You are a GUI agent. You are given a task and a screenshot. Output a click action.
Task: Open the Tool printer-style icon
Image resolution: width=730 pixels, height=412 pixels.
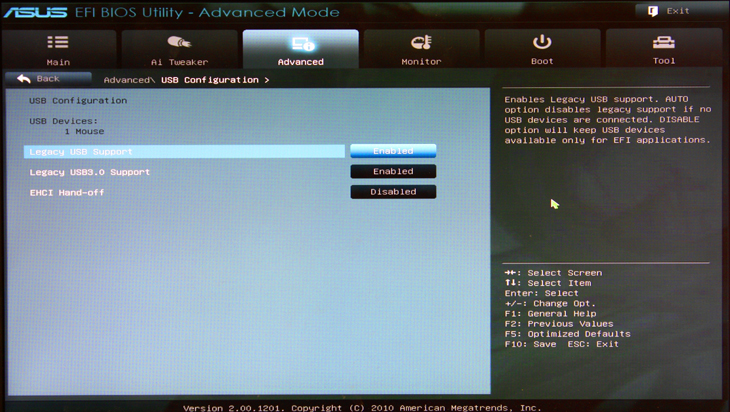[x=663, y=42]
